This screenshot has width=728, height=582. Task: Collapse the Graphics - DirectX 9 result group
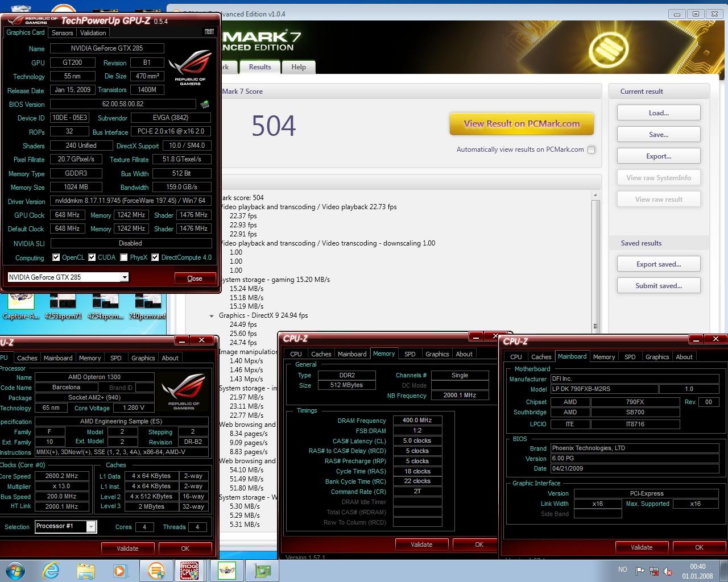(x=212, y=315)
